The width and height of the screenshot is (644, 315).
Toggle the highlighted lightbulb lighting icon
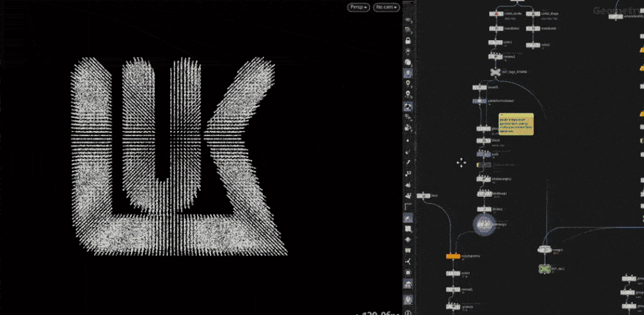tap(408, 73)
